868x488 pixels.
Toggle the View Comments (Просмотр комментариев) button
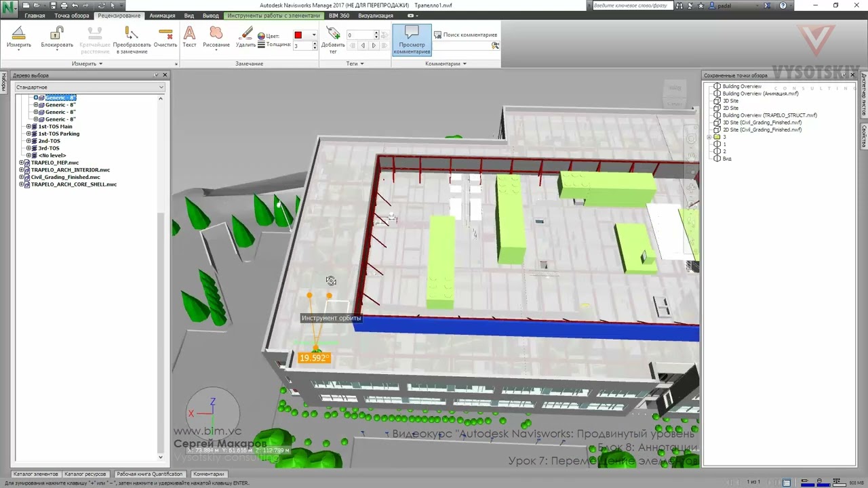click(412, 41)
